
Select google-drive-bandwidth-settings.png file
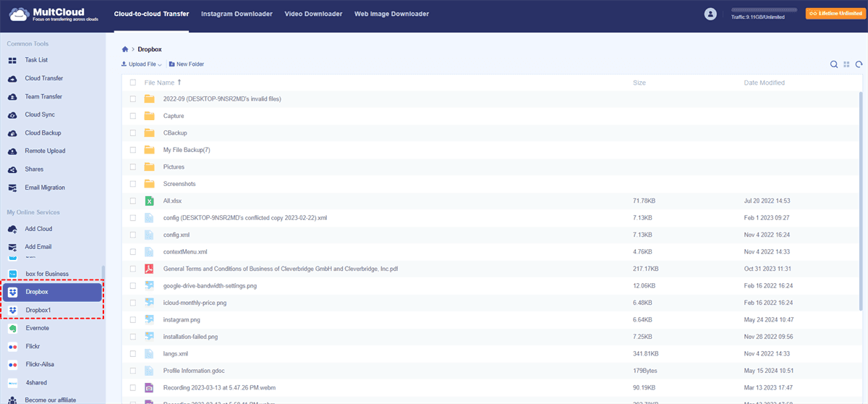pos(210,285)
